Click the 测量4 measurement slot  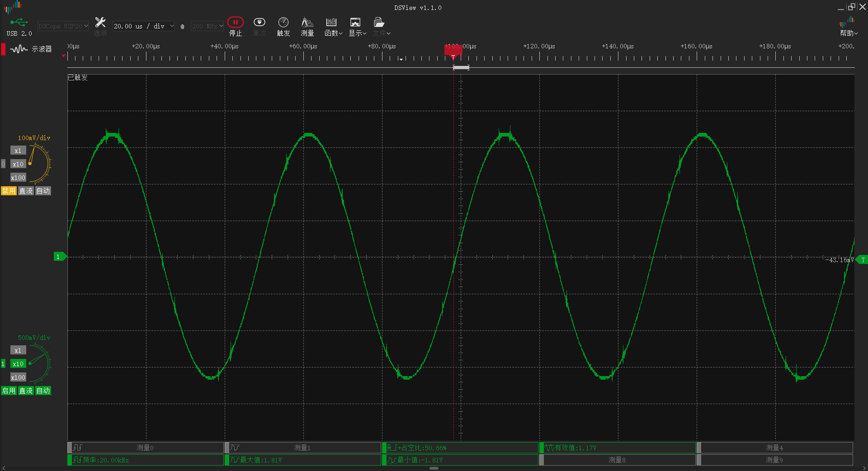point(775,447)
